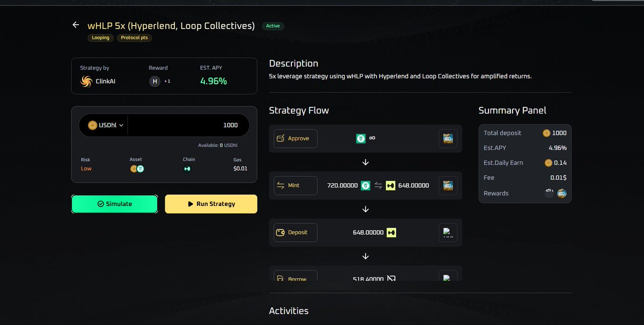The width and height of the screenshot is (644, 325).
Task: Click the Fee value 0.01$
Action: pyautogui.click(x=558, y=178)
